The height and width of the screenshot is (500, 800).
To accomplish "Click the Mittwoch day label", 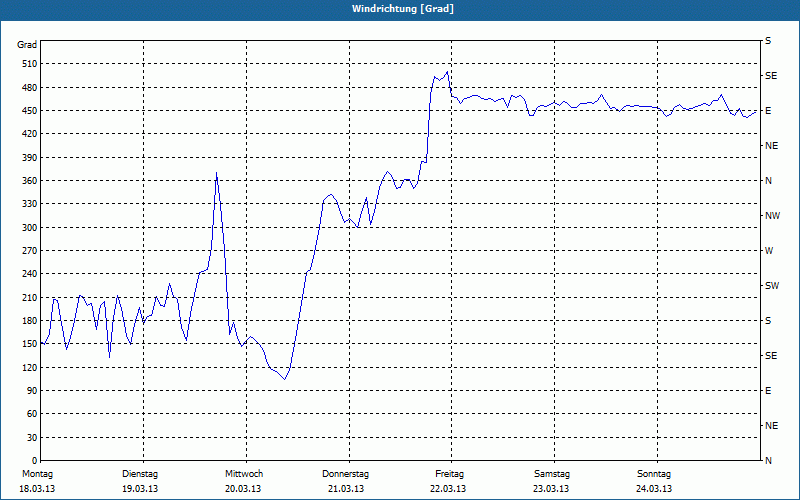I will point(244,474).
